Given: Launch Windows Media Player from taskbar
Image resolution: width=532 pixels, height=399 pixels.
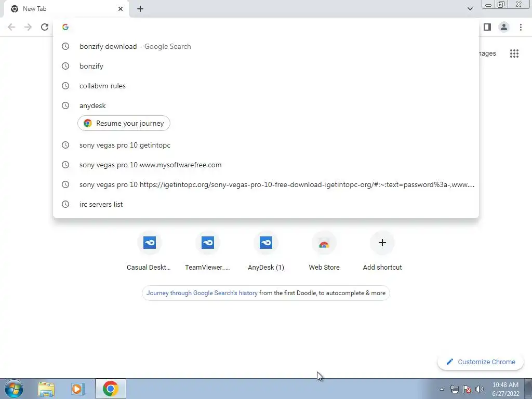Looking at the screenshot, I should [x=78, y=389].
